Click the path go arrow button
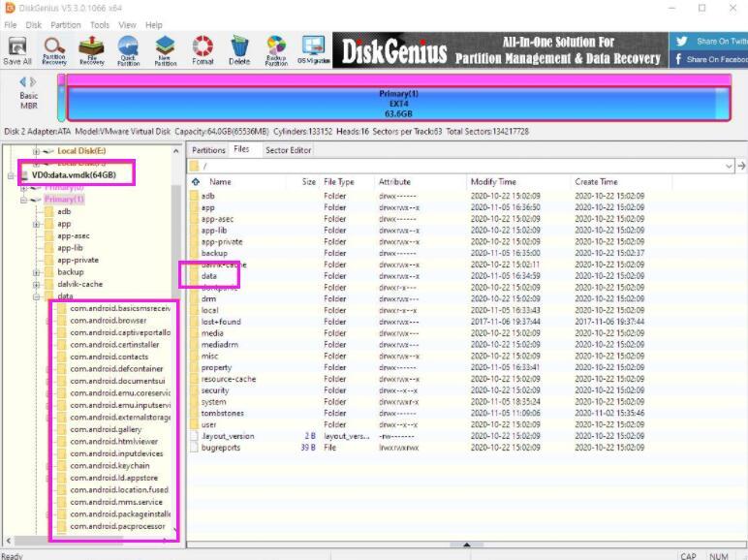This screenshot has height=560, width=748. (741, 166)
